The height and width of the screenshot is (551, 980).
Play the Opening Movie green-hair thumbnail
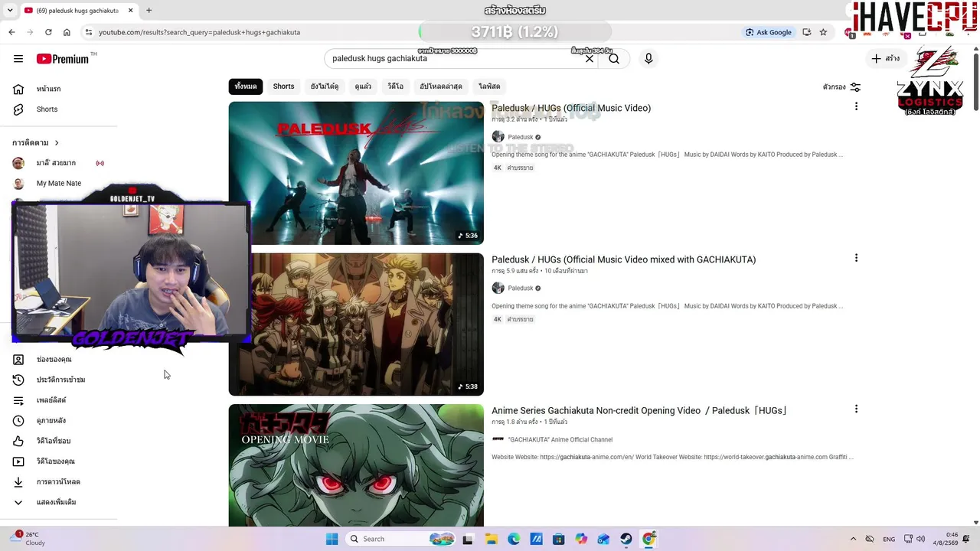356,465
